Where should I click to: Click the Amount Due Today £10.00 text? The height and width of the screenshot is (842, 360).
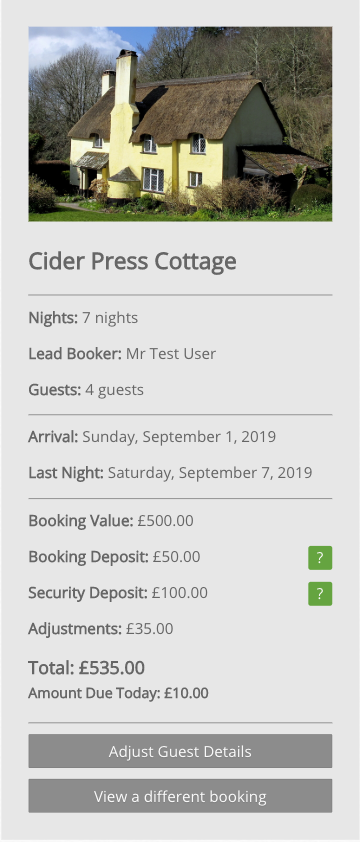click(x=118, y=693)
